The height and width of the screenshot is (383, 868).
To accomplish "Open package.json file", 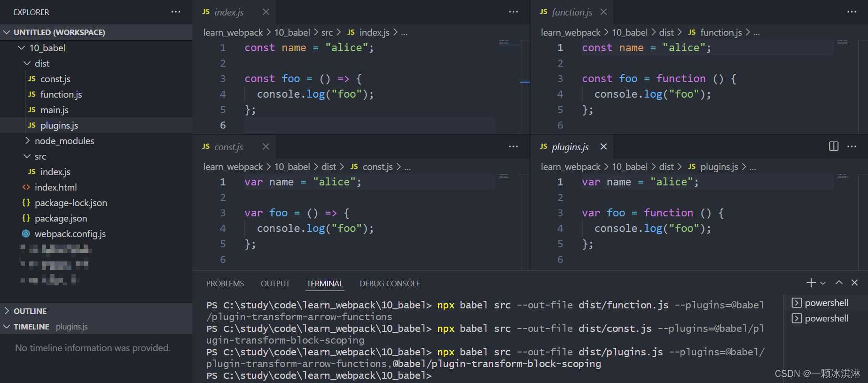I will [96, 218].
